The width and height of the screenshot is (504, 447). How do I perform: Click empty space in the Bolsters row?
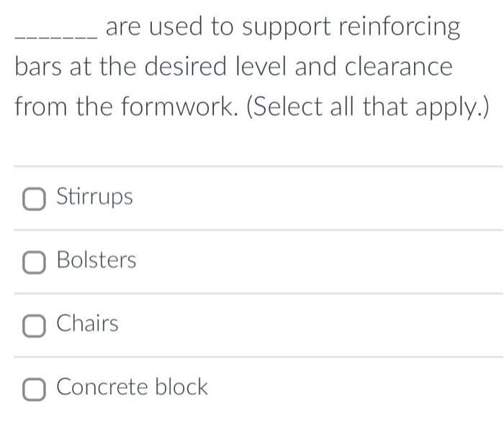click(x=317, y=262)
